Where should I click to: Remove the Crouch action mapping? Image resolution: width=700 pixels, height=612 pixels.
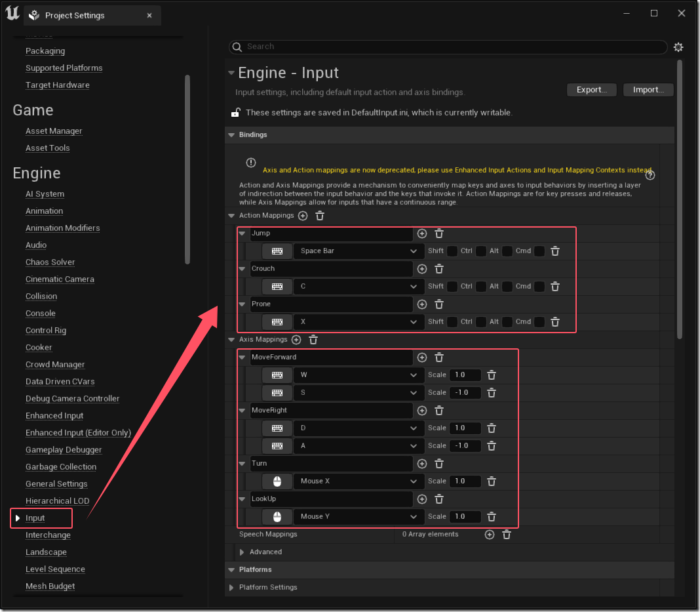439,269
